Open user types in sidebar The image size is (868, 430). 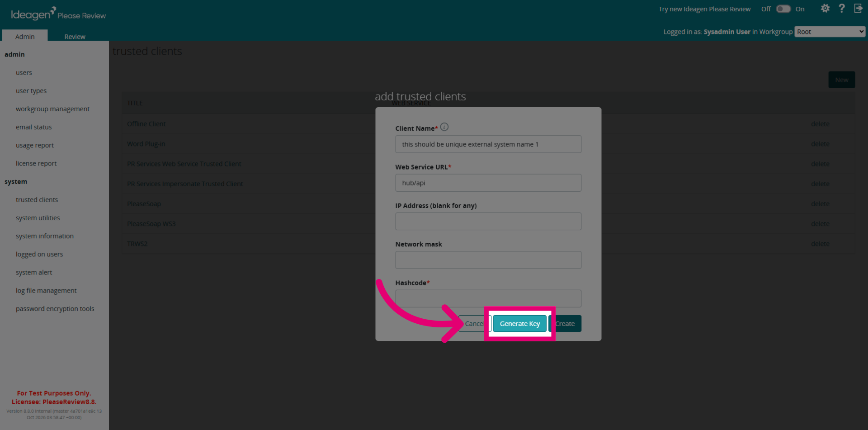(x=31, y=91)
